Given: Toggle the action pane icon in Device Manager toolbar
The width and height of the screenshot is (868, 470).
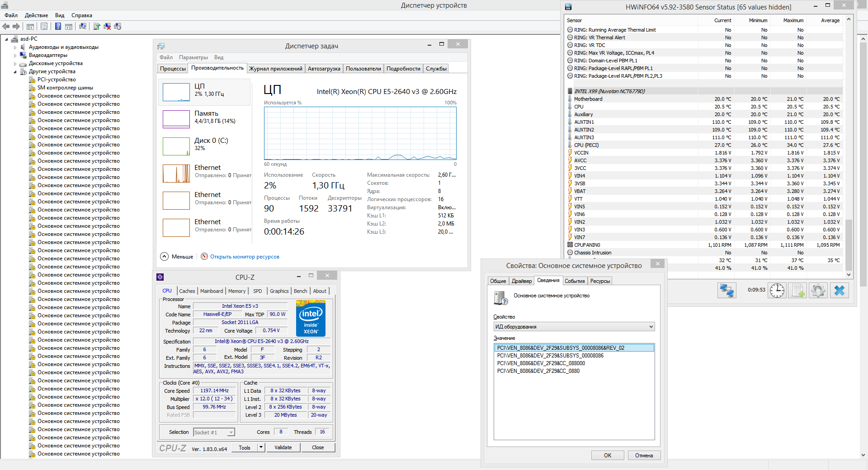Looking at the screenshot, I should 69,26.
